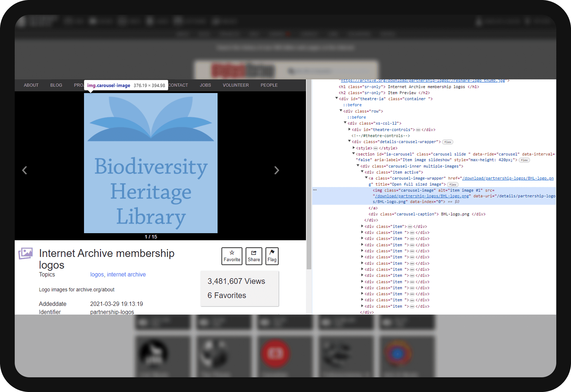This screenshot has width=571, height=392.
Task: Click the image media-type icon beside the title
Action: 26,254
